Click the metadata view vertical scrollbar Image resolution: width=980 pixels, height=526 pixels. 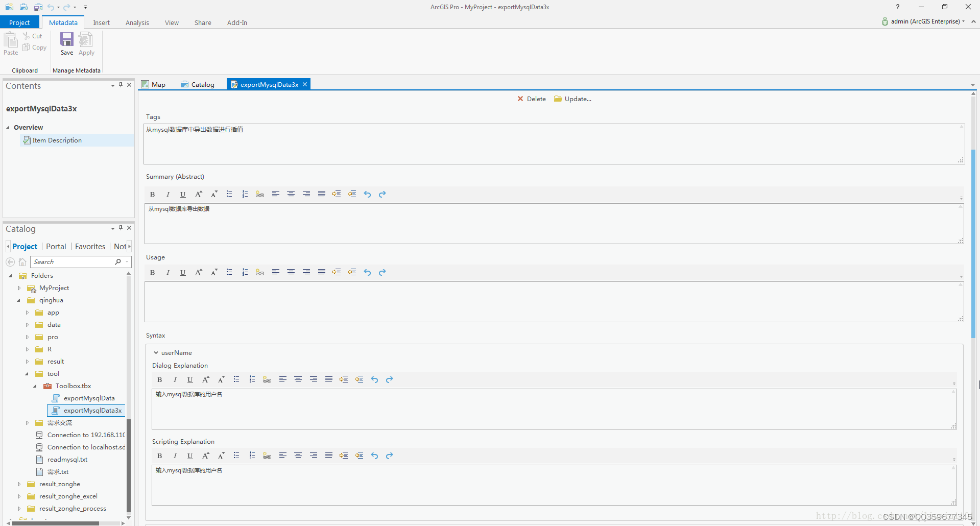pyautogui.click(x=973, y=243)
